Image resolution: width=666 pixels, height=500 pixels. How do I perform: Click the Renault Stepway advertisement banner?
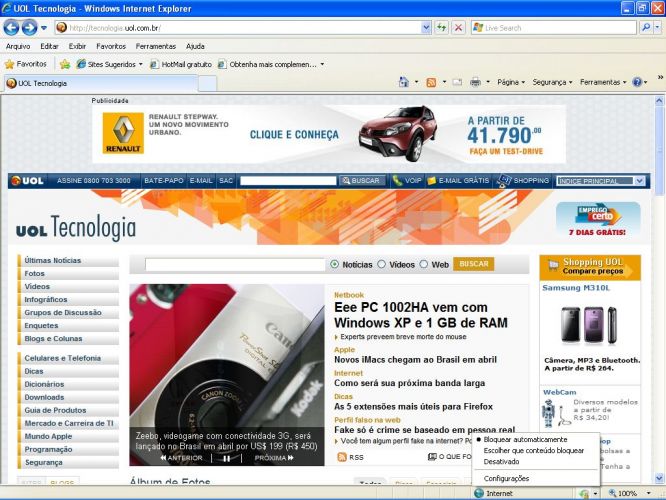pyautogui.click(x=329, y=134)
